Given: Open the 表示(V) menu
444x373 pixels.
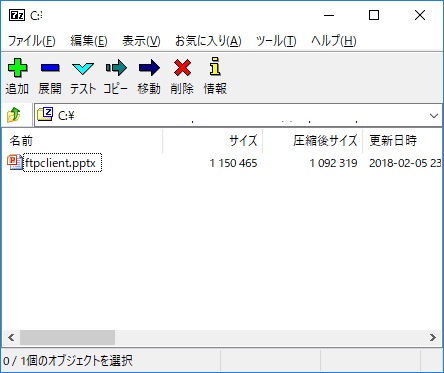Looking at the screenshot, I should pyautogui.click(x=141, y=41).
